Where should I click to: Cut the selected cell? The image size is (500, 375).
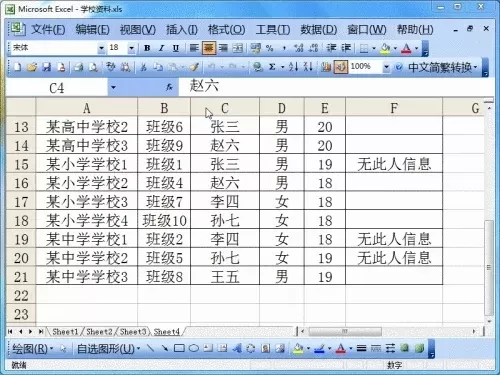pyautogui.click(x=143, y=67)
